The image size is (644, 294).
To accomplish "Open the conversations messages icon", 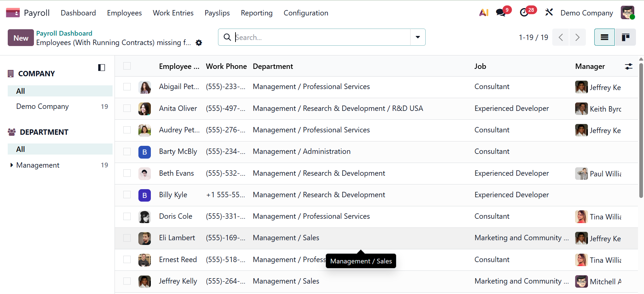I will click(x=501, y=13).
